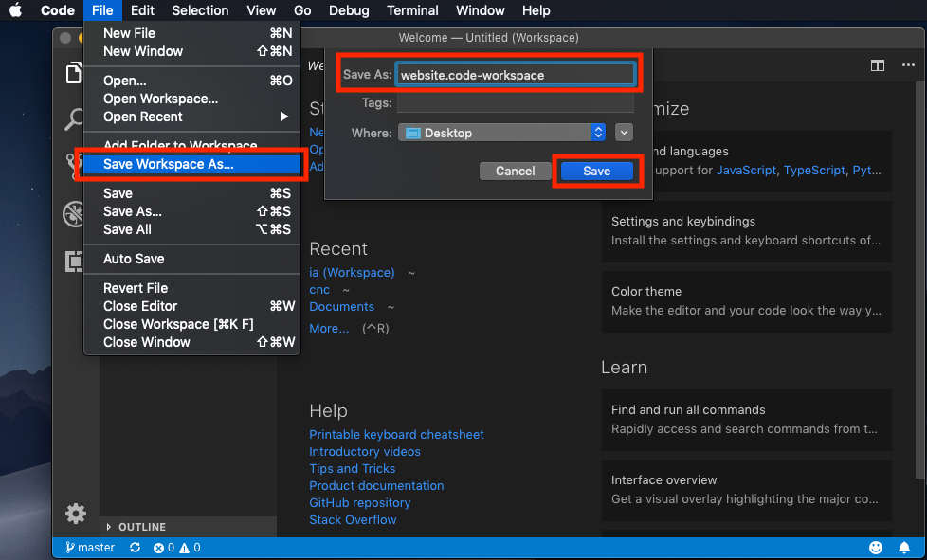The image size is (927, 560).
Task: Open Stack Overflow link
Action: coord(353,520)
